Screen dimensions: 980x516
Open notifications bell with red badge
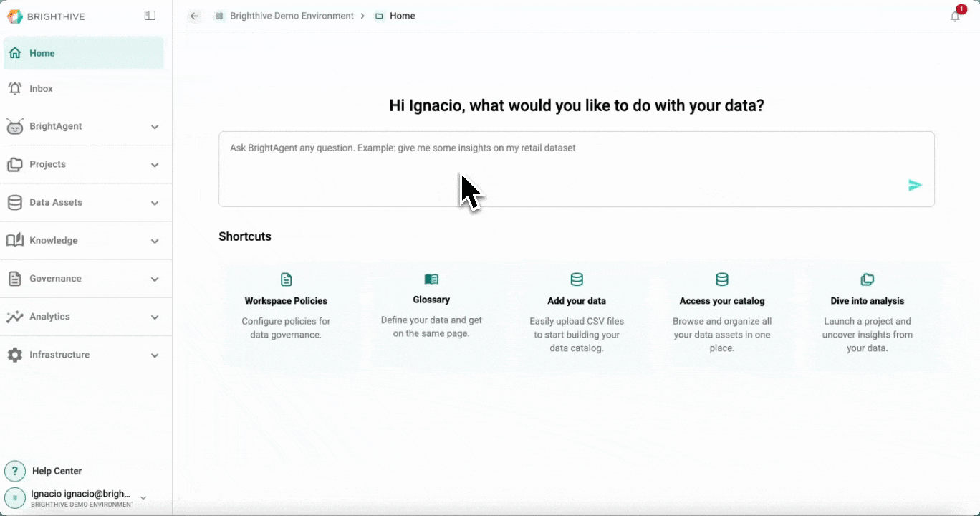[x=956, y=15]
